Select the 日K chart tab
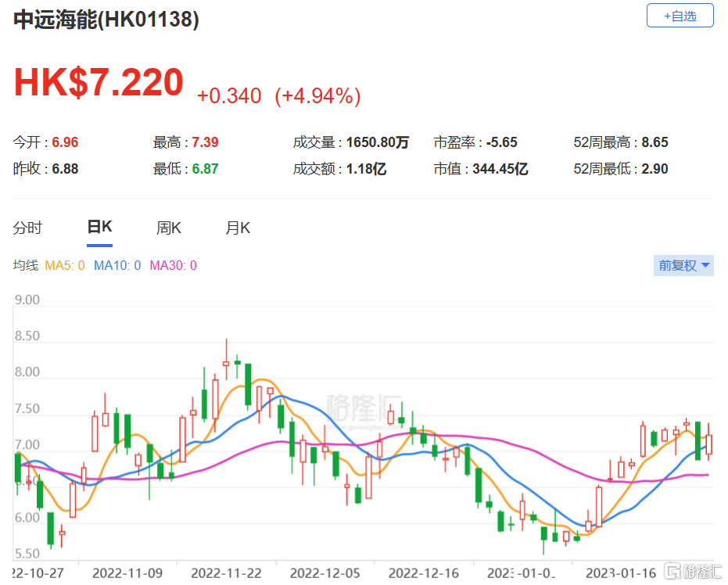This screenshot has height=585, width=728. 100,227
